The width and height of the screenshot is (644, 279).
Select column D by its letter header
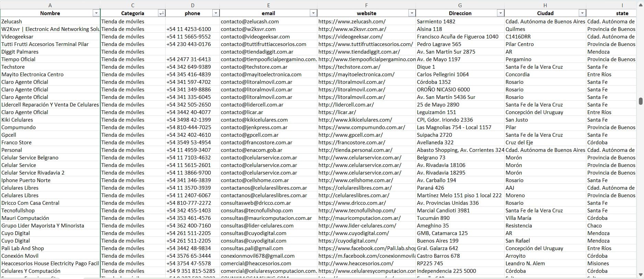[193, 5]
